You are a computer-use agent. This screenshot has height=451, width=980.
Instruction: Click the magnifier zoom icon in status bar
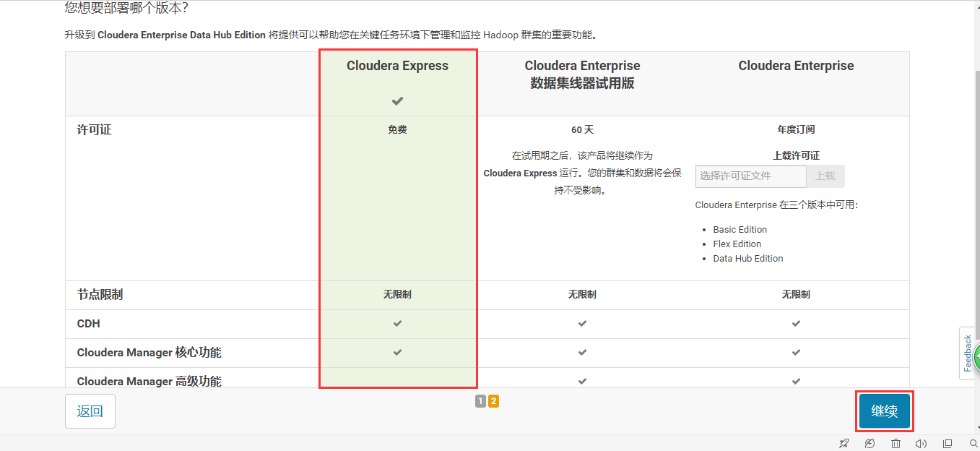click(x=974, y=443)
